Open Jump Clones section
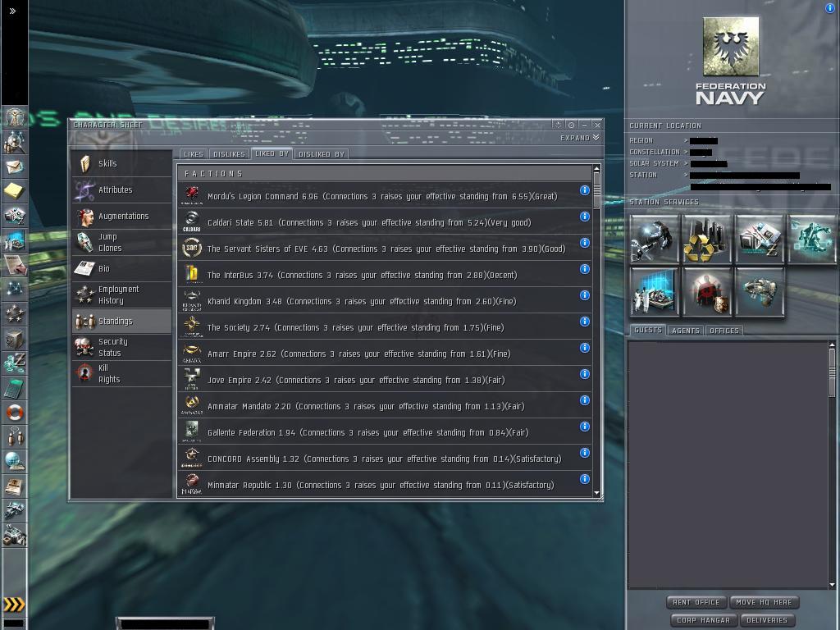This screenshot has width=840, height=630. (121, 243)
